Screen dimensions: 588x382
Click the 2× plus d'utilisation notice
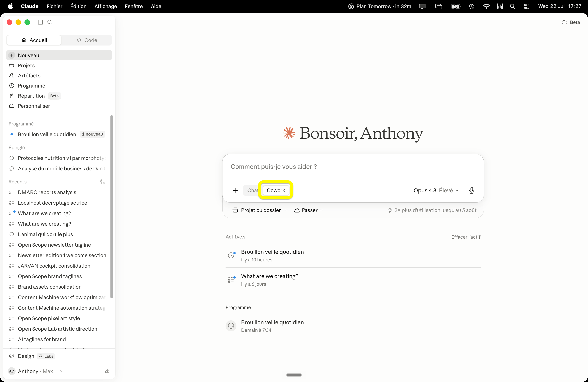[432, 210]
